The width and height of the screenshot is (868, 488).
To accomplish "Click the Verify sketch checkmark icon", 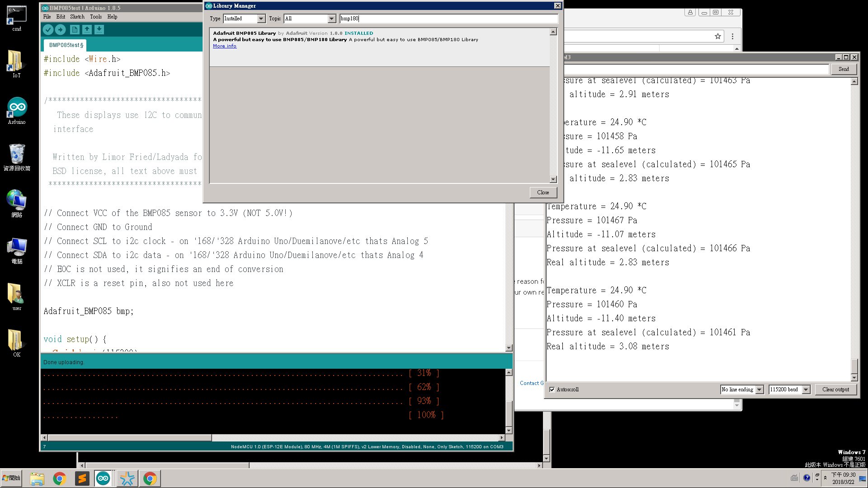I will click(x=48, y=30).
